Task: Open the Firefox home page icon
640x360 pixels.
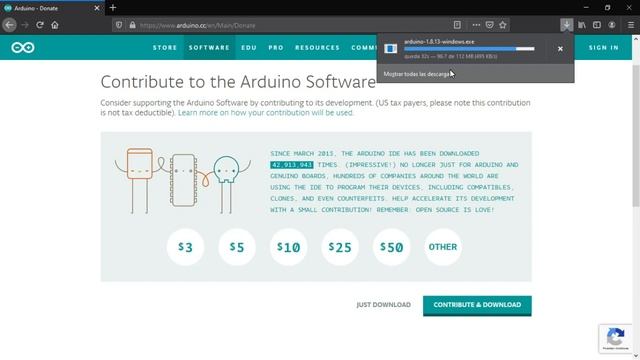Action: (x=55, y=25)
